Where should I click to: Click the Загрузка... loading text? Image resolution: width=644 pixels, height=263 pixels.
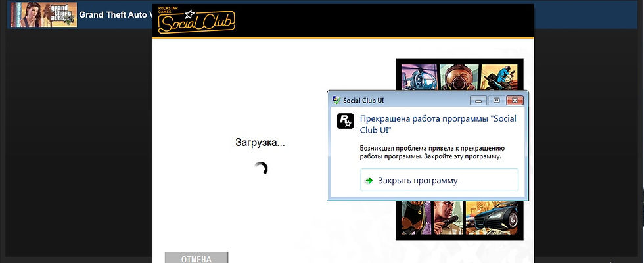[x=260, y=143]
